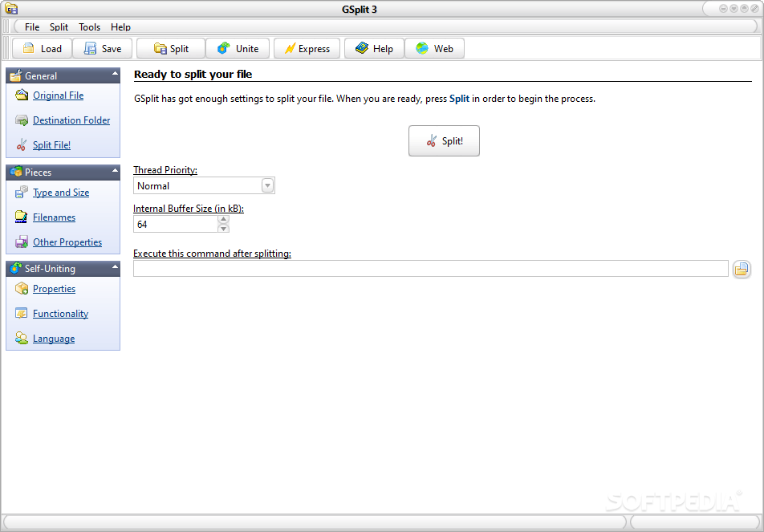
Task: Open the File menu
Action: pos(32,27)
